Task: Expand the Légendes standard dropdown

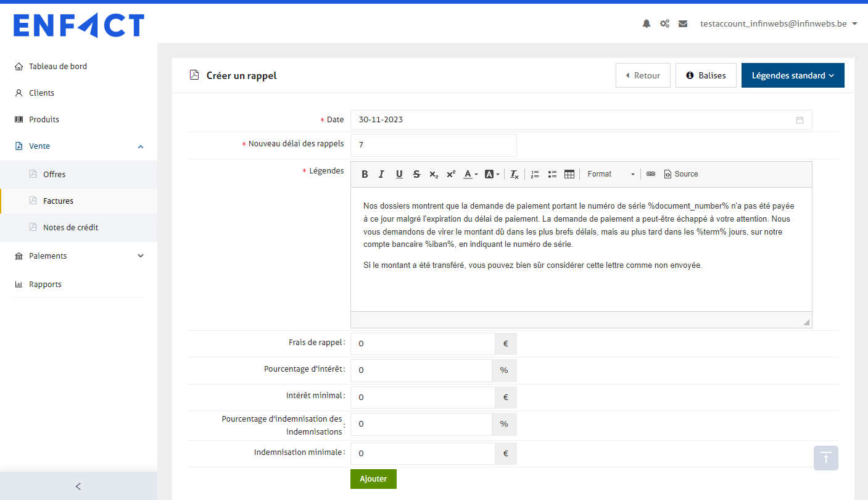Action: [792, 75]
